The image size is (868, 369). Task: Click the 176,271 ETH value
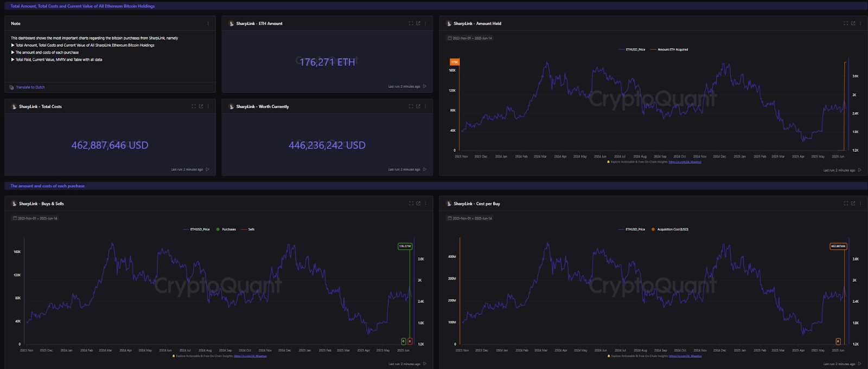click(327, 62)
